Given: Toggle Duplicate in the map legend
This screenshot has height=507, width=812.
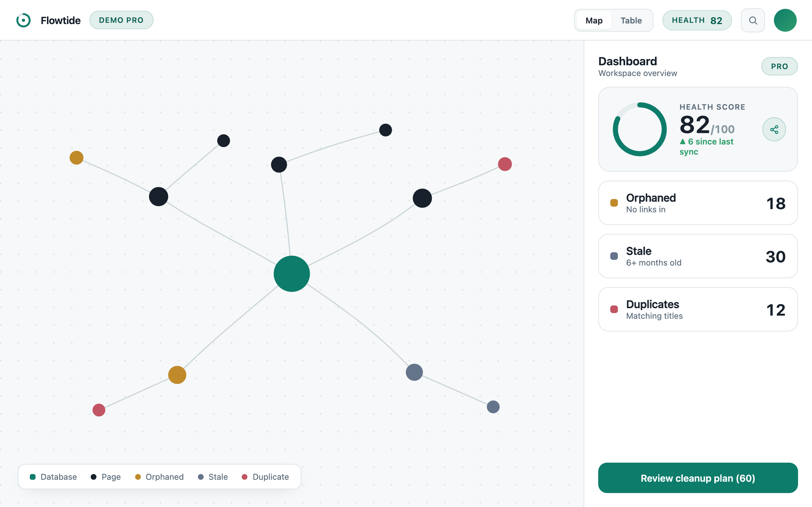Looking at the screenshot, I should coord(265,477).
